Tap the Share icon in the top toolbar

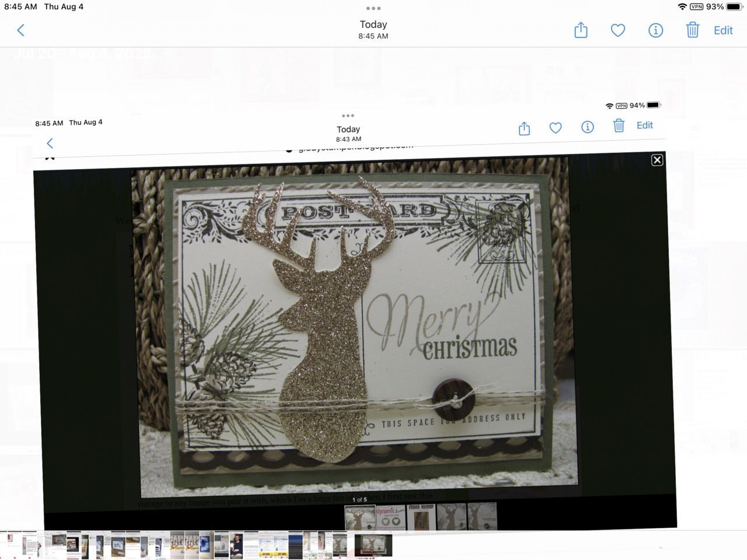(581, 30)
